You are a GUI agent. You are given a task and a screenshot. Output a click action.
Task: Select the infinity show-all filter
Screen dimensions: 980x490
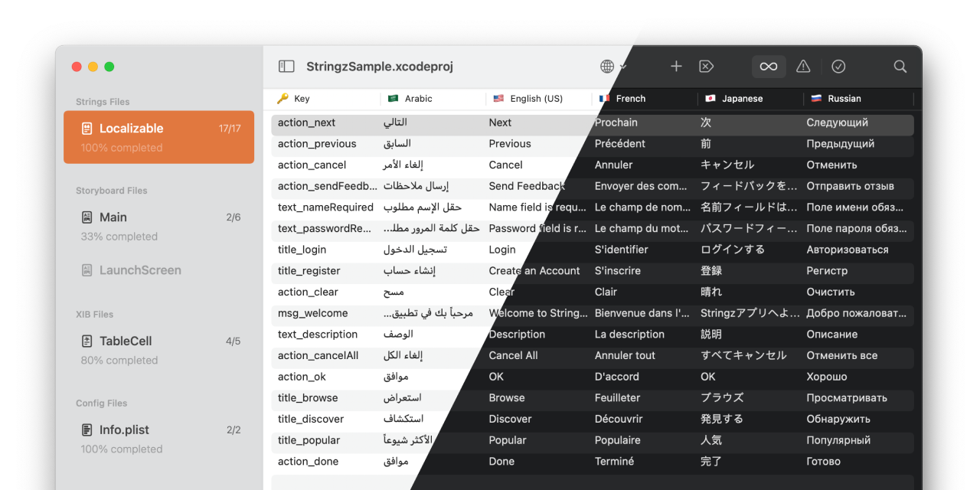coord(769,67)
